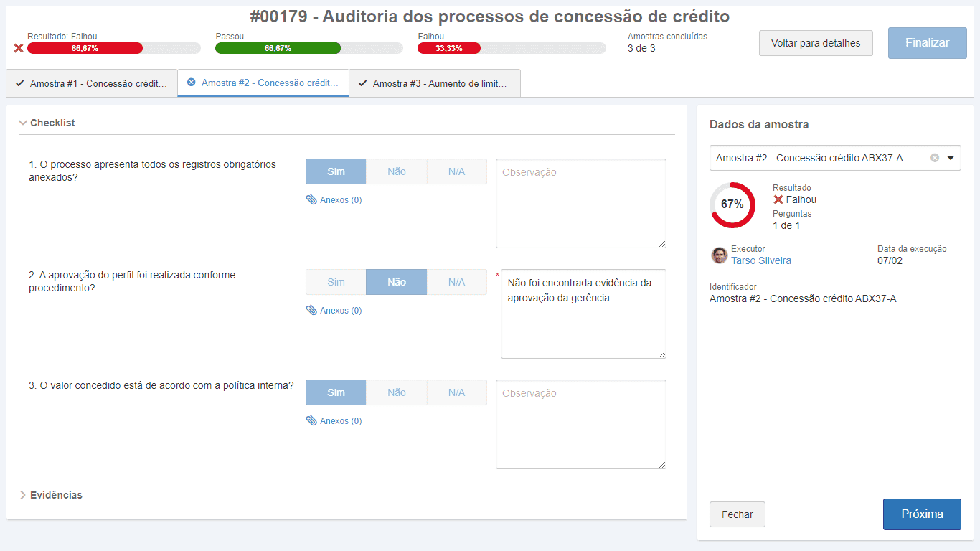Click question 2 text about aprovação do perfil
This screenshot has width=980, height=551.
(x=132, y=281)
